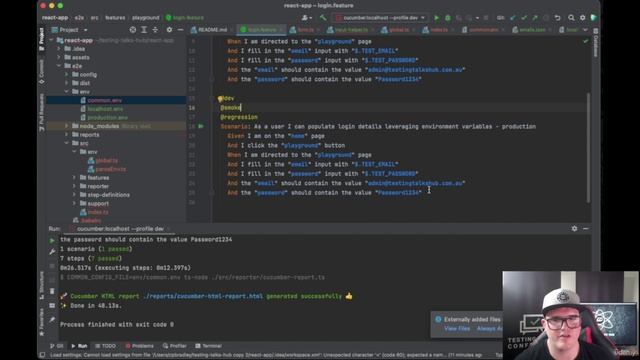Open the Terminal tool window tab
Viewport: 640px width, 360px height.
(208, 346)
